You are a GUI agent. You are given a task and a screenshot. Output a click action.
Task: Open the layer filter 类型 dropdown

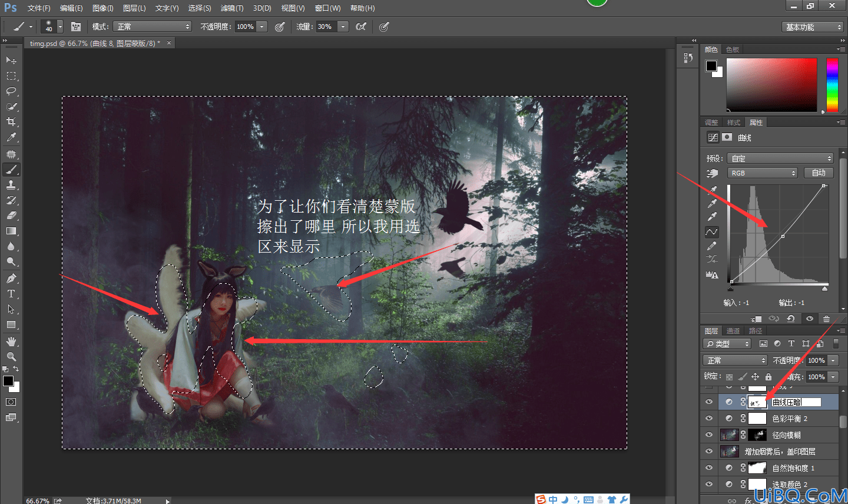[x=727, y=344]
